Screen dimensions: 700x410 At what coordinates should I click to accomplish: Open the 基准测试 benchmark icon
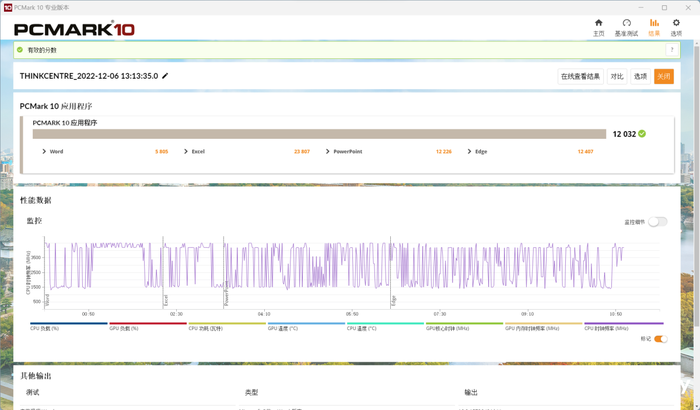coord(627,23)
